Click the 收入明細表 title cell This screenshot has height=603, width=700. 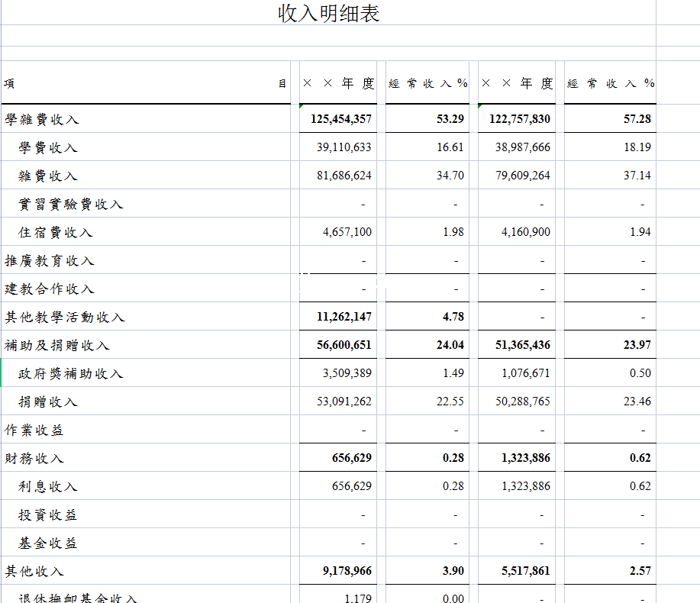tap(328, 13)
